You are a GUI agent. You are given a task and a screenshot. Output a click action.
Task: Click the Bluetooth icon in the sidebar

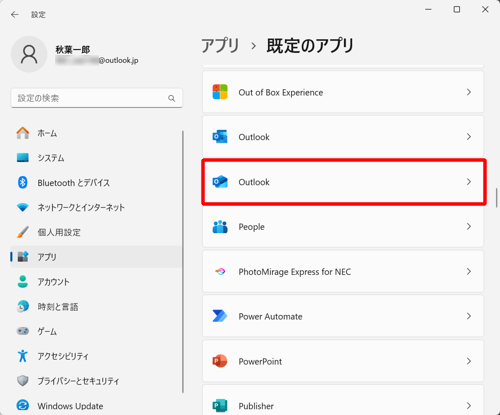coord(23,183)
